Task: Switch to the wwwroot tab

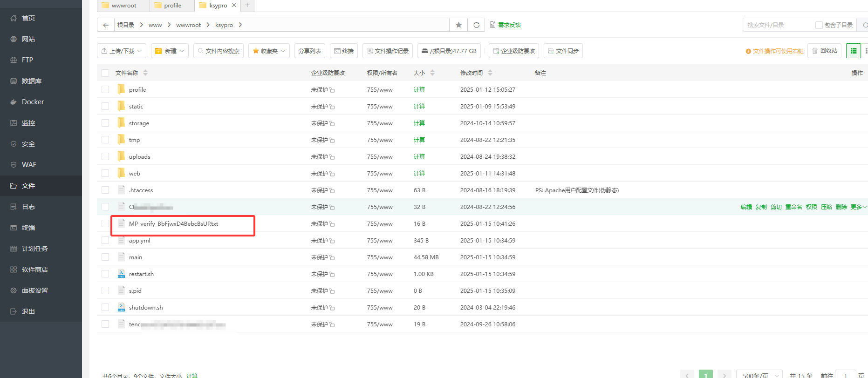Action: pos(123,6)
